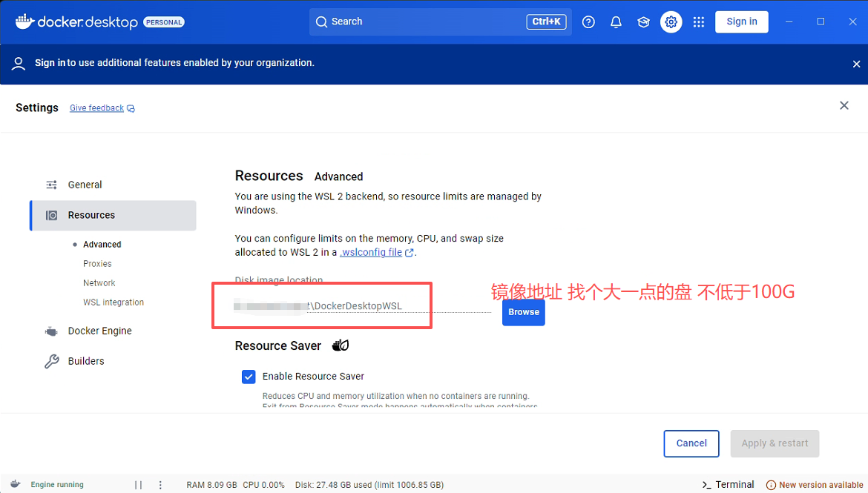Image resolution: width=868 pixels, height=493 pixels.
Task: Click the Search field
Action: tap(440, 21)
